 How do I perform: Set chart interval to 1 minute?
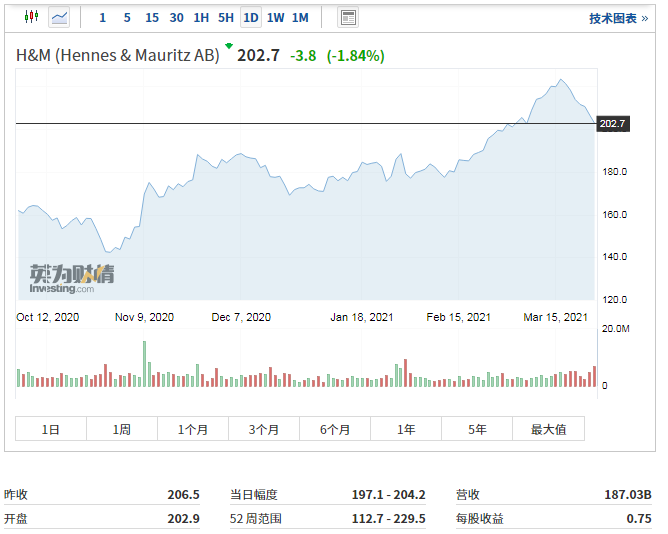(x=102, y=17)
